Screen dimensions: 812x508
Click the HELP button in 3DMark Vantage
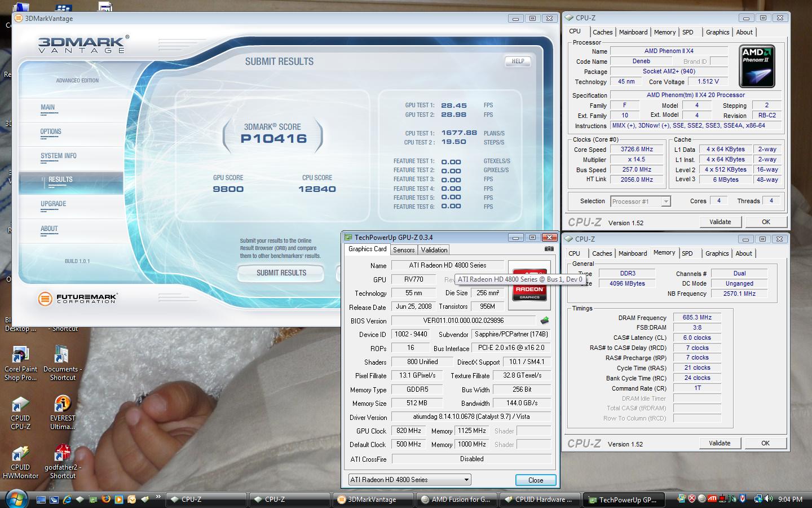click(x=518, y=61)
